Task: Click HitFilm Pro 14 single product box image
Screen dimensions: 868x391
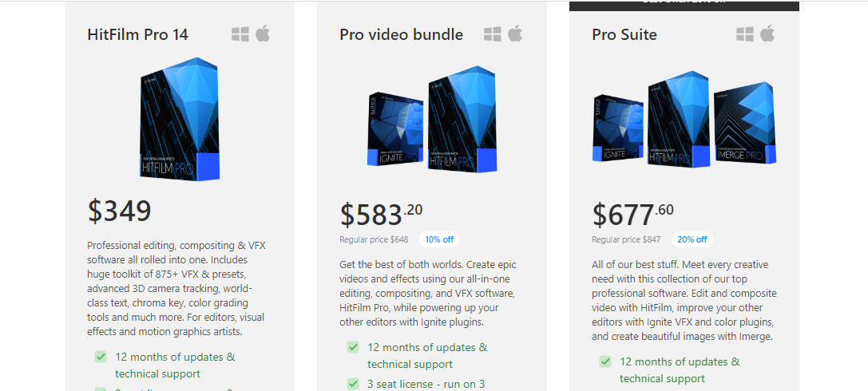Action: click(x=180, y=119)
